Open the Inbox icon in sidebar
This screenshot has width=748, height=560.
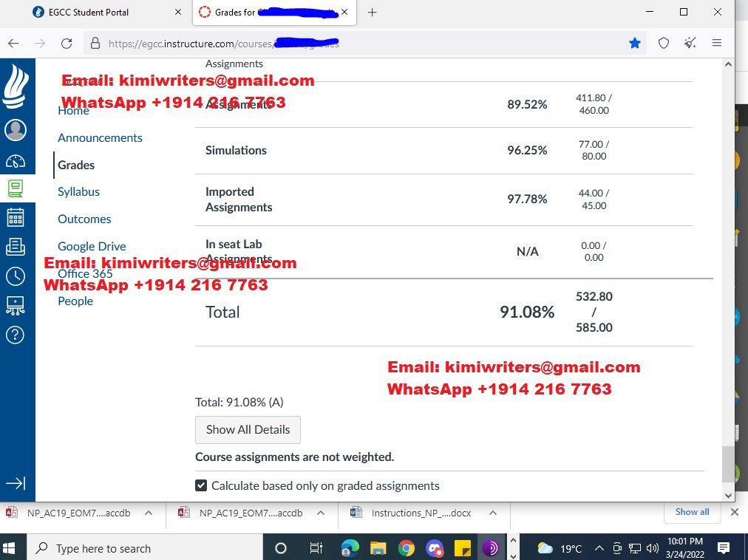(x=16, y=247)
